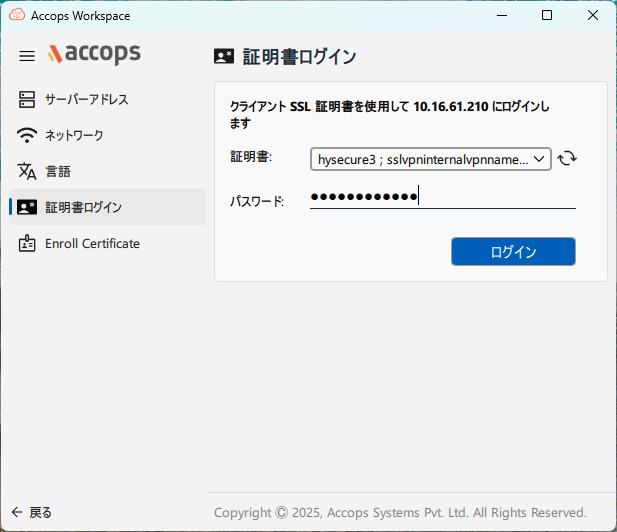Maximize the Accops Workspace window
The height and width of the screenshot is (532, 617).
(x=547, y=15)
